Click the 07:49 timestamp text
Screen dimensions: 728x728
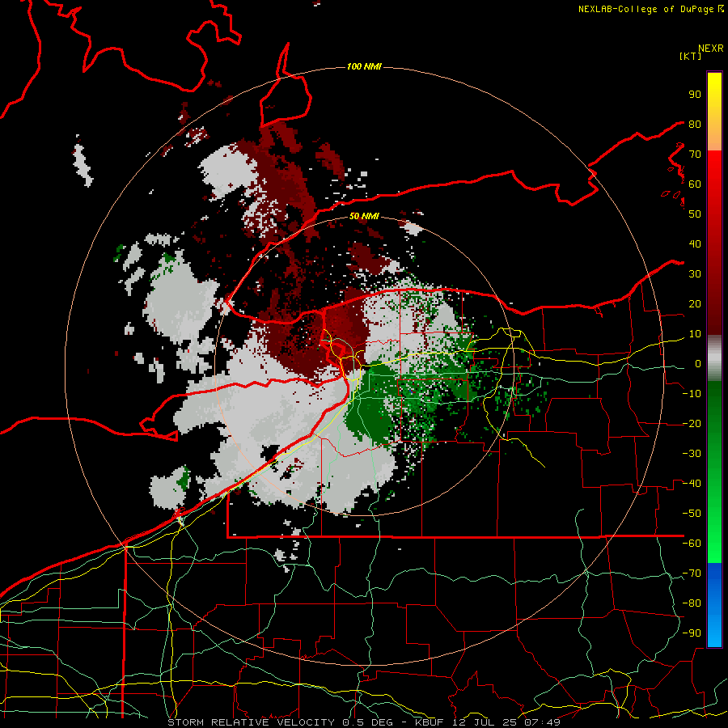click(x=542, y=722)
